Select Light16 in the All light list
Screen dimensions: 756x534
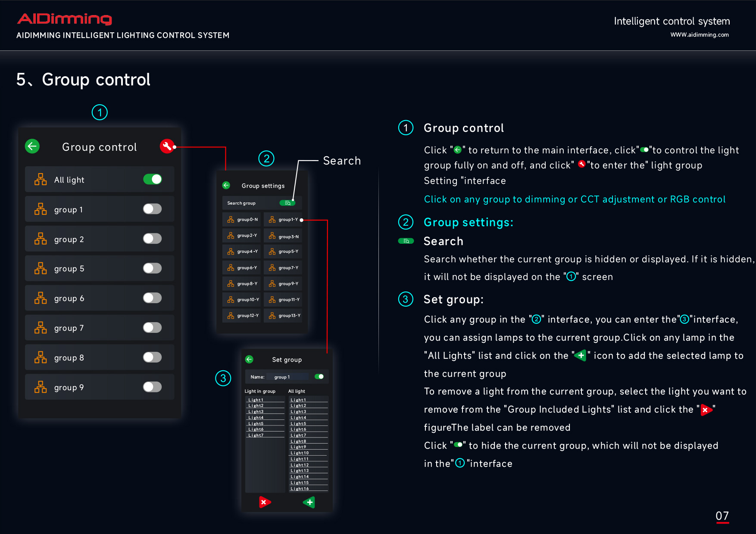coord(300,489)
